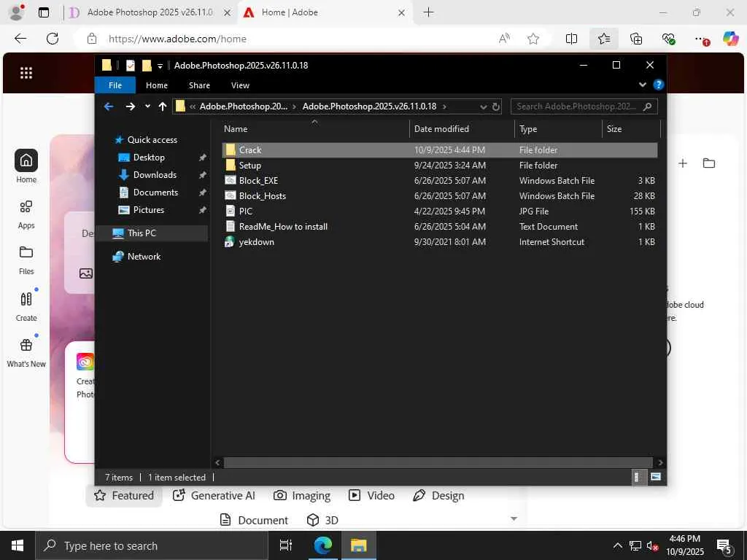This screenshot has height=560, width=747.
Task: Open Downloads in navigation pane
Action: pyautogui.click(x=155, y=175)
